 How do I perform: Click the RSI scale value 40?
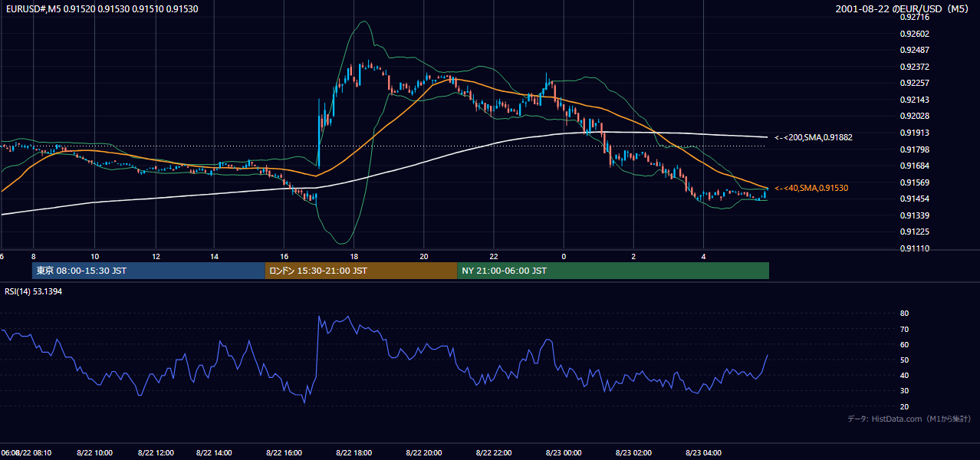[904, 375]
